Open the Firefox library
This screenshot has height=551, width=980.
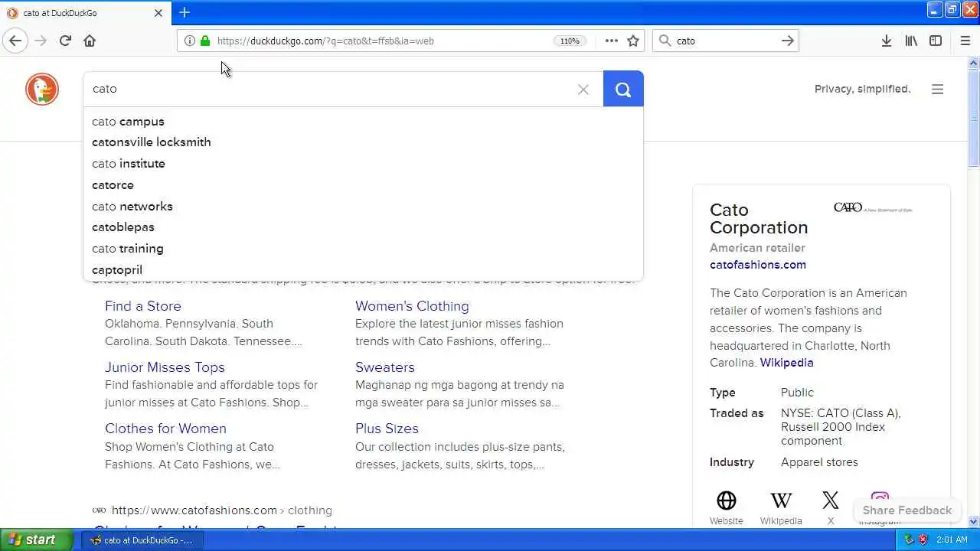pyautogui.click(x=911, y=41)
